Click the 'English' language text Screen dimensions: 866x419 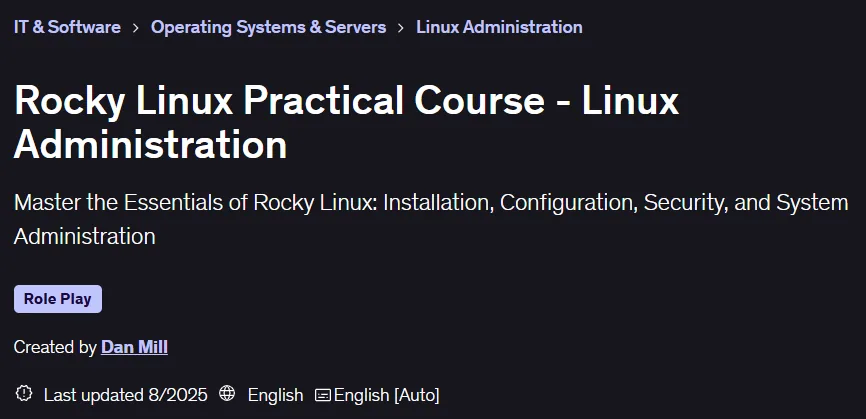point(276,395)
